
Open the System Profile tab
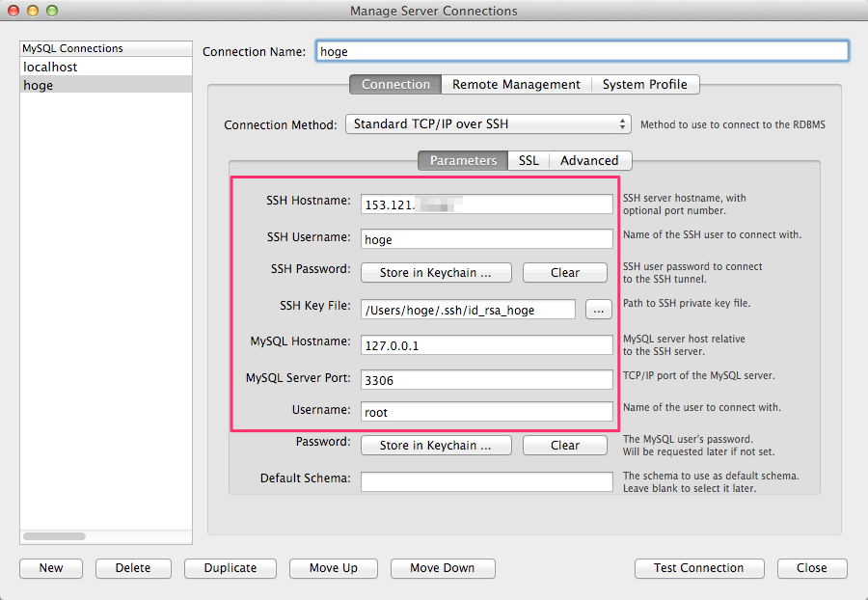point(644,85)
